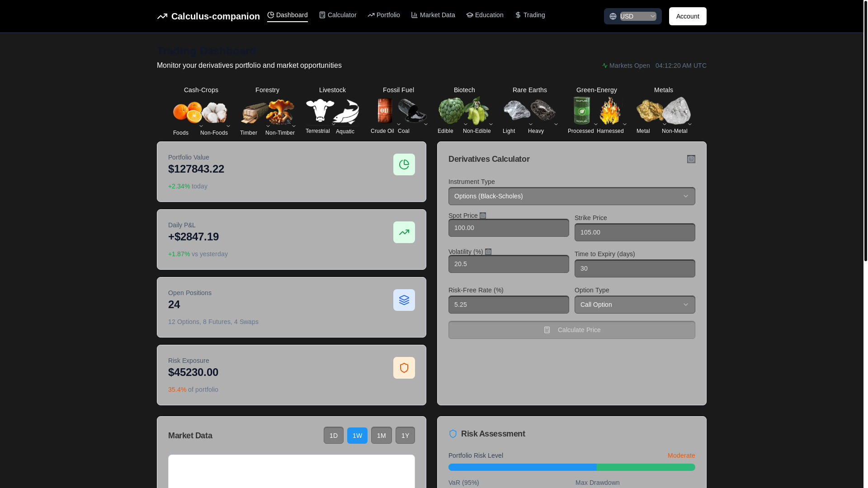This screenshot has width=868, height=488.
Task: Click the Strike Price input field
Action: (x=635, y=232)
